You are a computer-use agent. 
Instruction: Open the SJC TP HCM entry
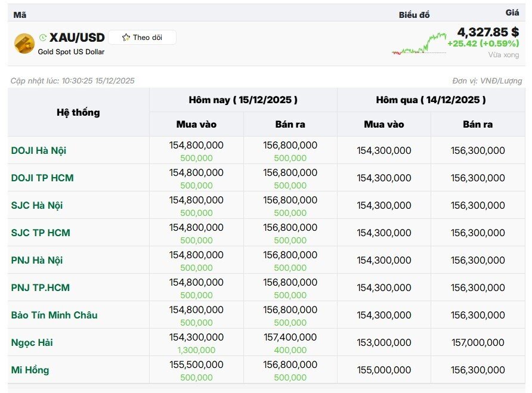pyautogui.click(x=41, y=233)
